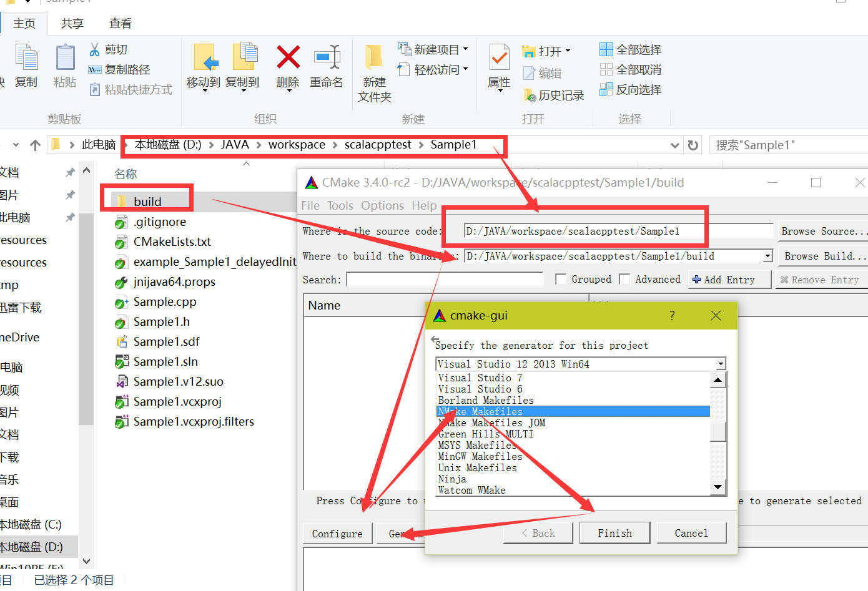Click the generator list scrollbar thumb

[x=718, y=432]
